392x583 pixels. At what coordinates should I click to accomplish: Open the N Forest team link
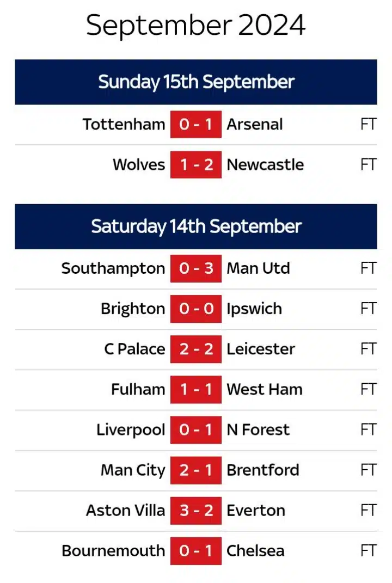pos(258,429)
